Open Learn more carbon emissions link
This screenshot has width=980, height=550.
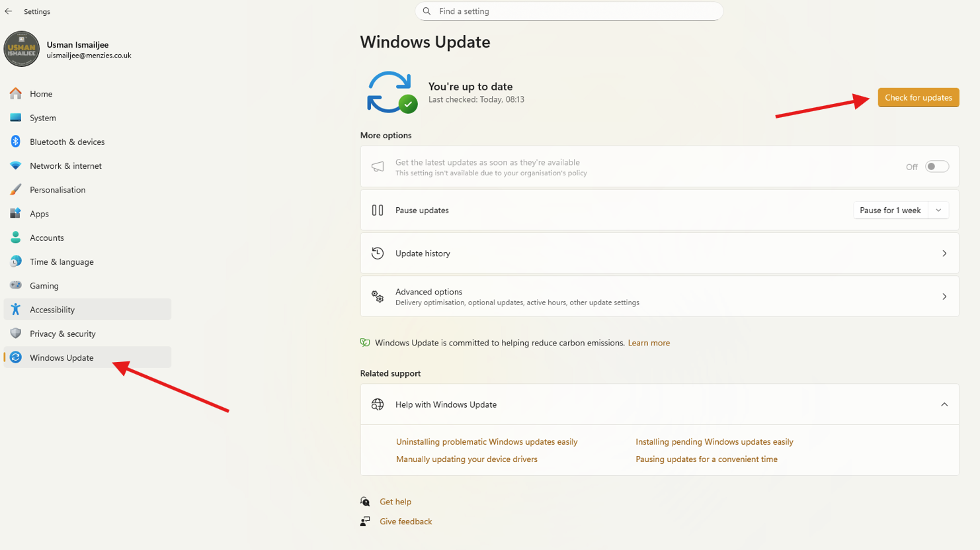pyautogui.click(x=648, y=343)
